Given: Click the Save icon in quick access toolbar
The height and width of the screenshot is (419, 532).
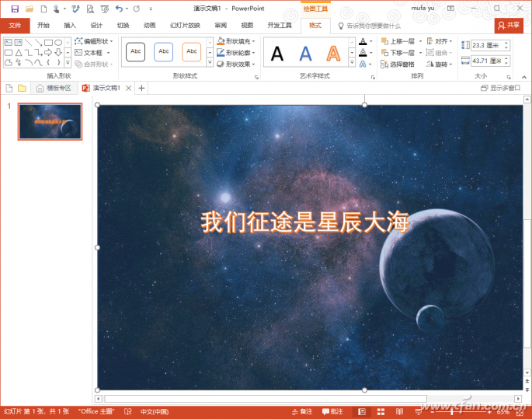Looking at the screenshot, I should [x=15, y=9].
